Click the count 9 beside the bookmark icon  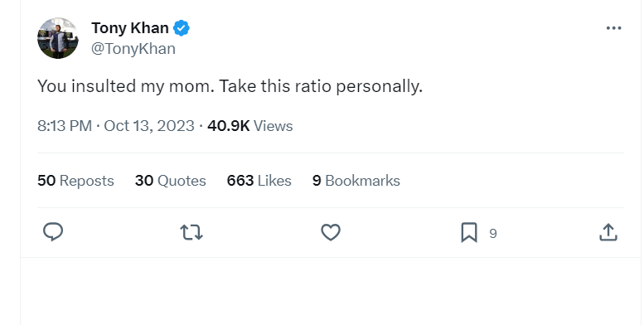[x=493, y=234]
